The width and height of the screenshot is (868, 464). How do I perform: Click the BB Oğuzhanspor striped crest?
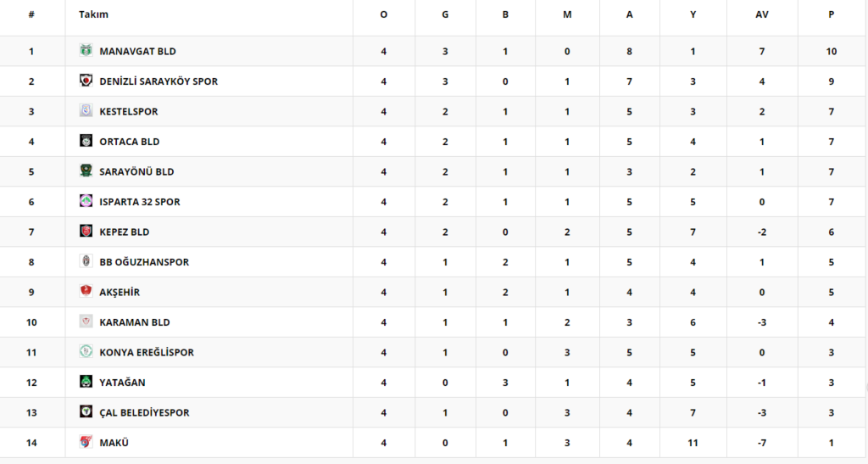click(86, 260)
